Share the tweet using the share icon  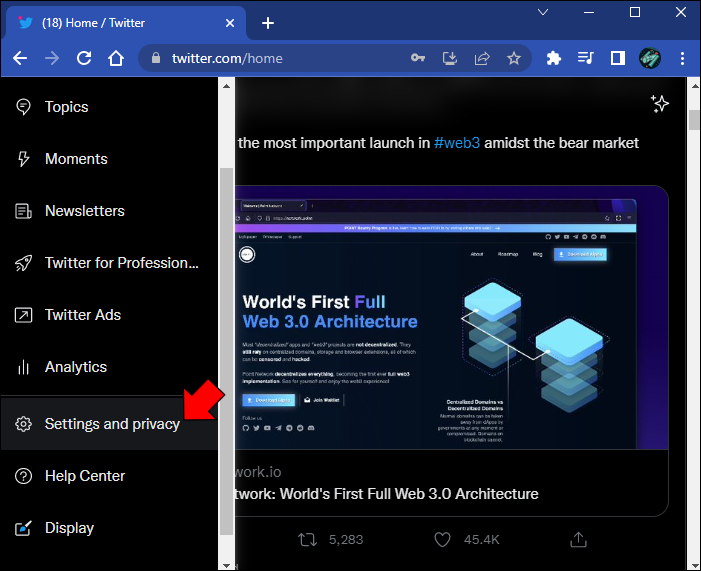point(578,540)
